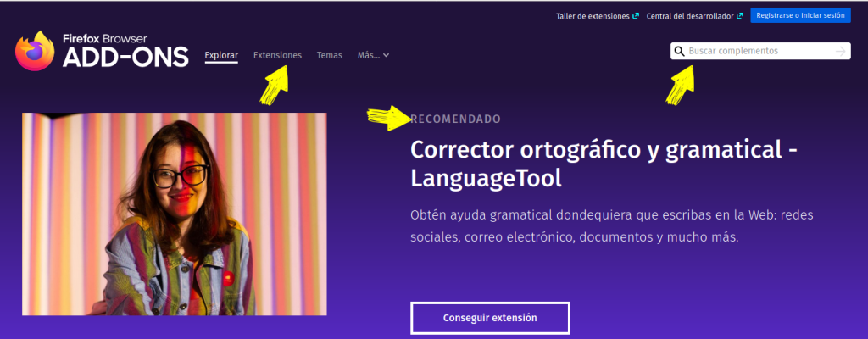The image size is (868, 339).
Task: Go to the Extensiones section
Action: tap(277, 55)
